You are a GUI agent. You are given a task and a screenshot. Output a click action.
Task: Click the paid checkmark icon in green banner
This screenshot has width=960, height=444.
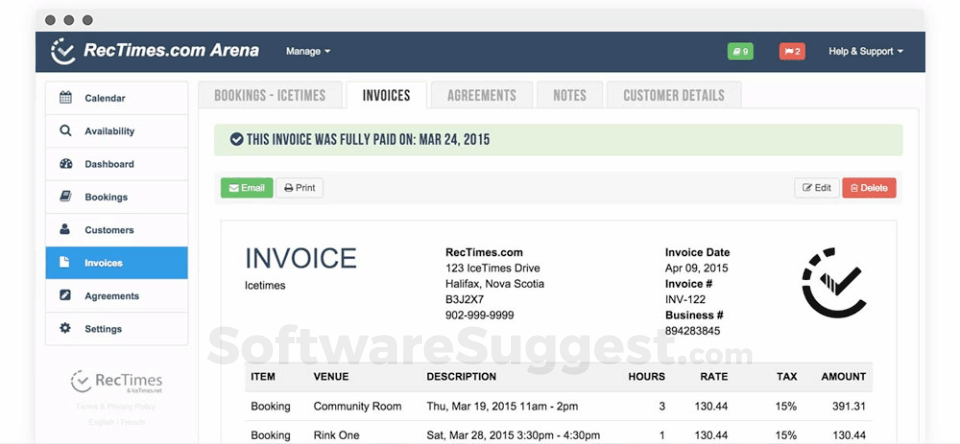click(236, 140)
